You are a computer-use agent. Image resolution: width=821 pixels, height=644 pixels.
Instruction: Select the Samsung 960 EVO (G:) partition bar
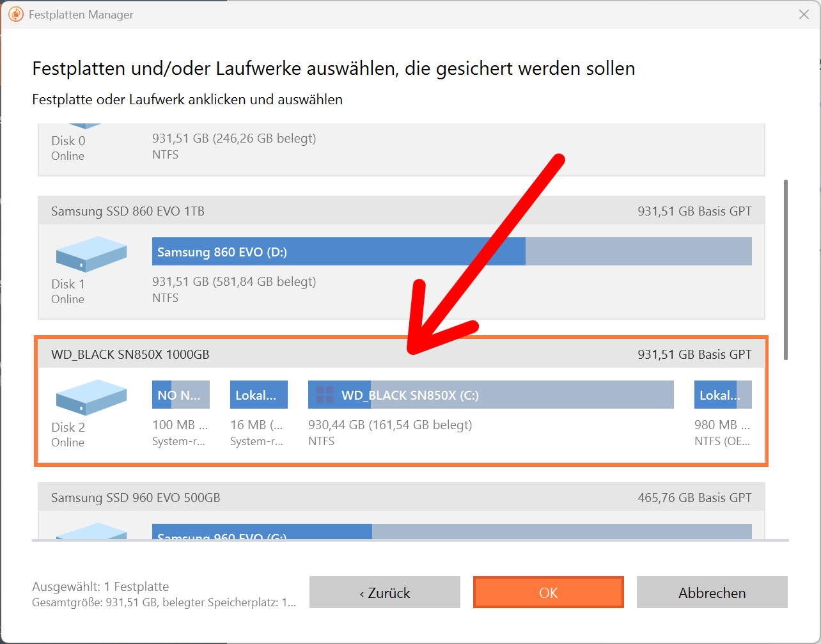pos(452,531)
